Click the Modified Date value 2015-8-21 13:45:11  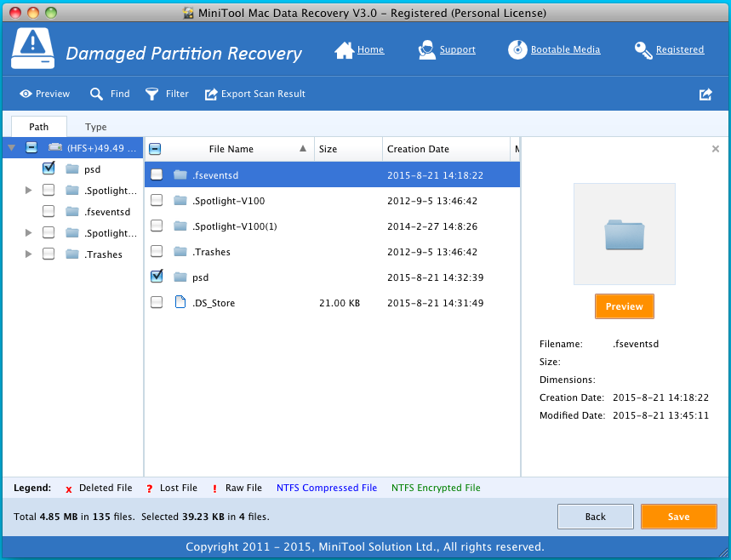click(660, 415)
